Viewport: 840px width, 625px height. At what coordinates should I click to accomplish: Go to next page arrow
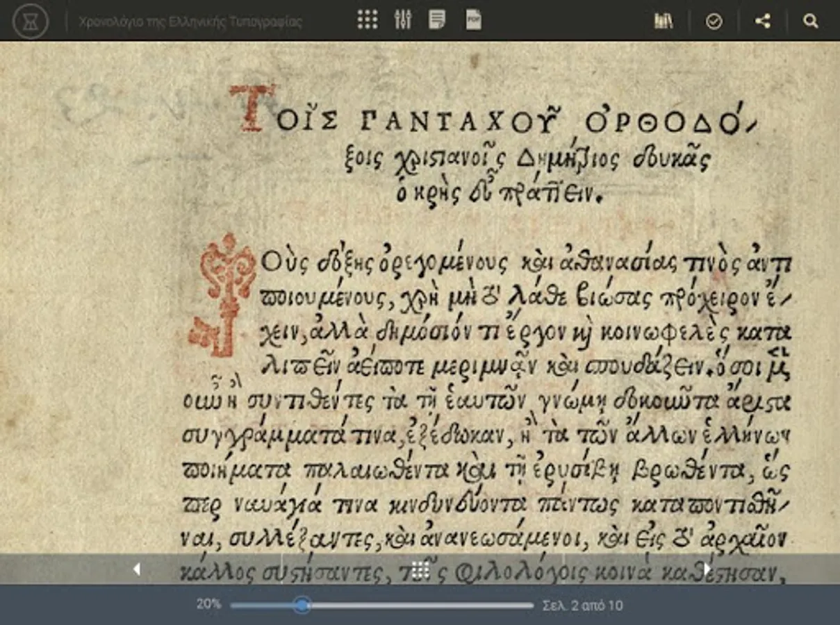point(707,569)
